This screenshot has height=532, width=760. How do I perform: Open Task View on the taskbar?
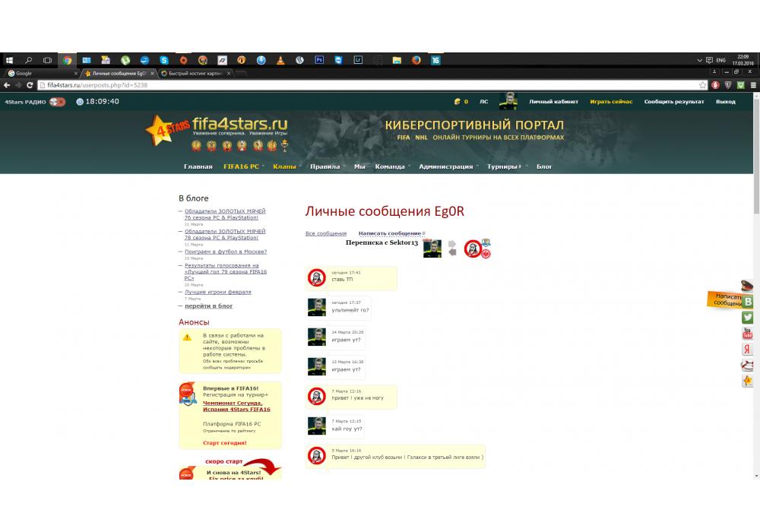[47, 60]
